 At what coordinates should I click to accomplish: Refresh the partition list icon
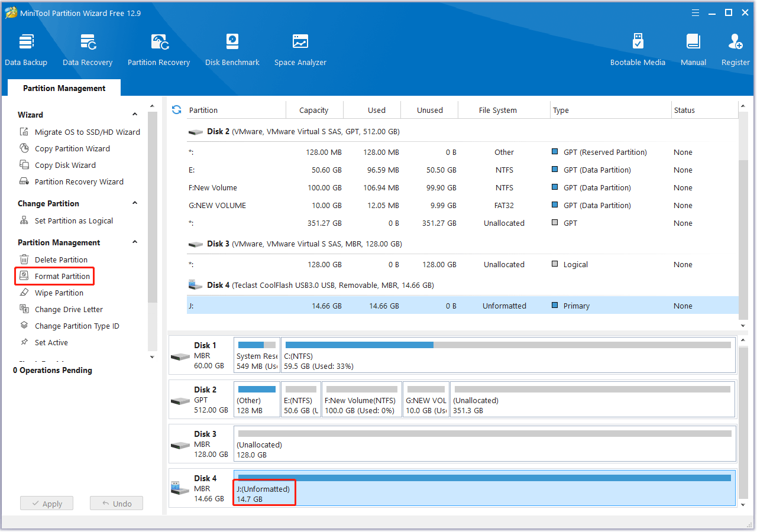point(176,109)
